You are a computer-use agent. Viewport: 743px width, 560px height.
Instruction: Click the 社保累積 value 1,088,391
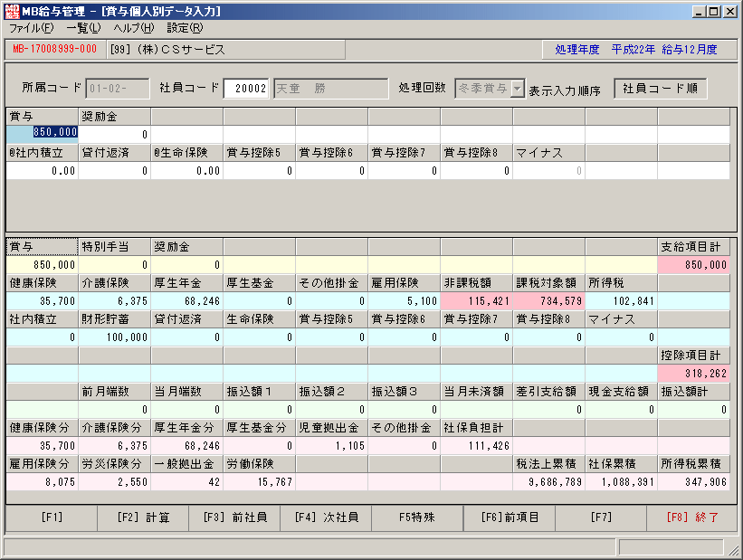click(621, 482)
